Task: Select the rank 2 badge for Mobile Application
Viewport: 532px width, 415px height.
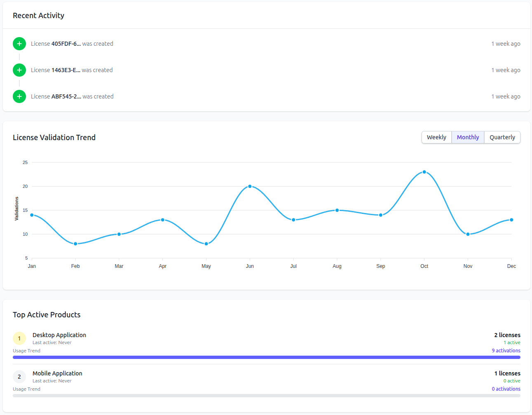Action: click(19, 376)
